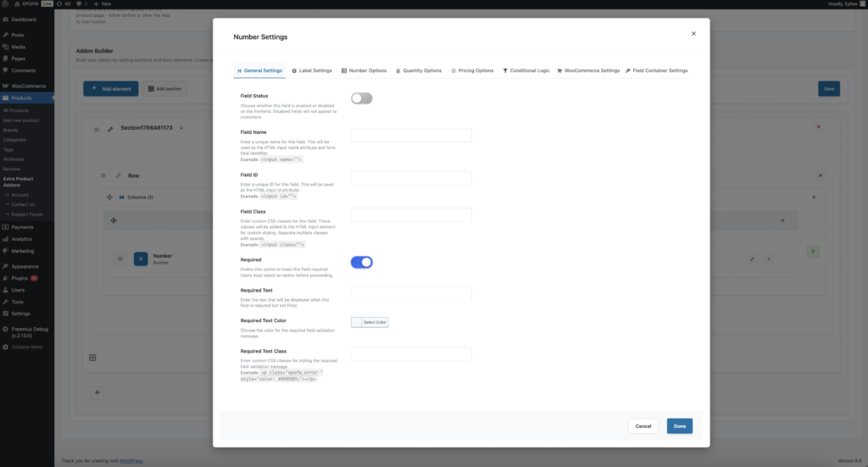Click the move handle icon beside Columns (1)
This screenshot has width=868, height=467.
pos(109,197)
